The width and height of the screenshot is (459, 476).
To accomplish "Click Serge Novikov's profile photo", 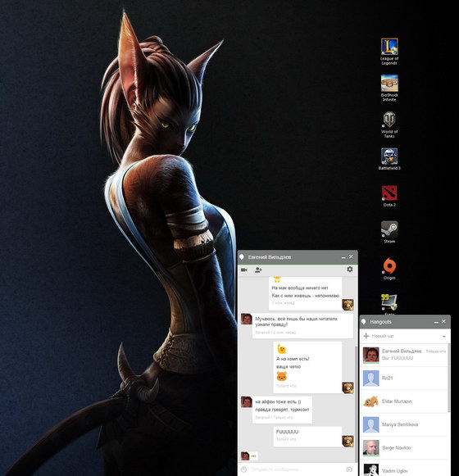I will click(371, 448).
